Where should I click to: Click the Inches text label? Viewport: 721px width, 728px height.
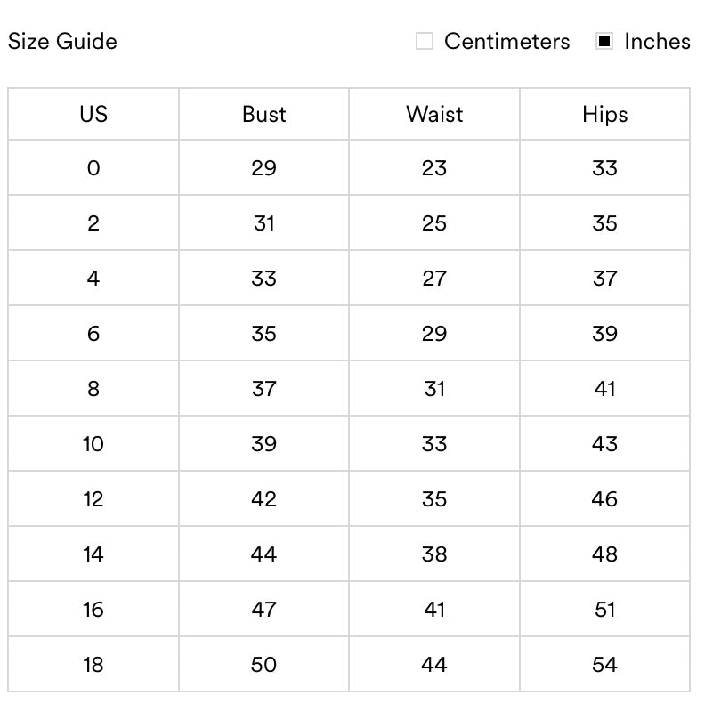coord(657,42)
